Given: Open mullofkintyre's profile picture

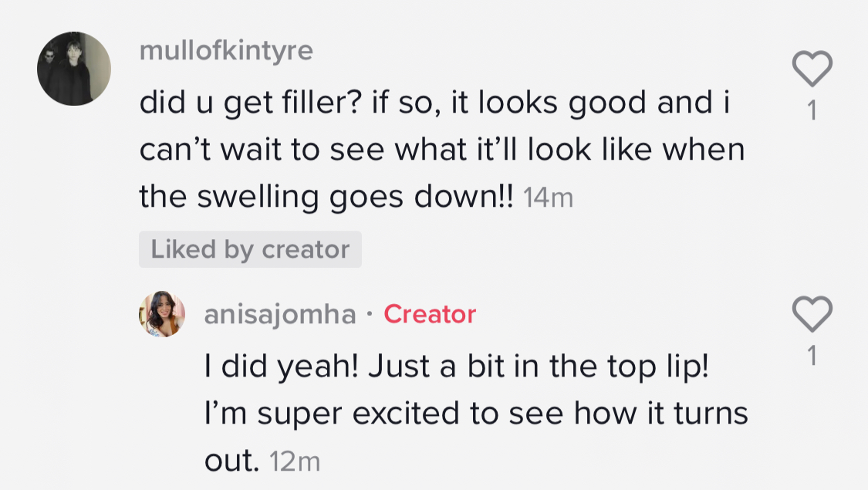Looking at the screenshot, I should coord(74,69).
